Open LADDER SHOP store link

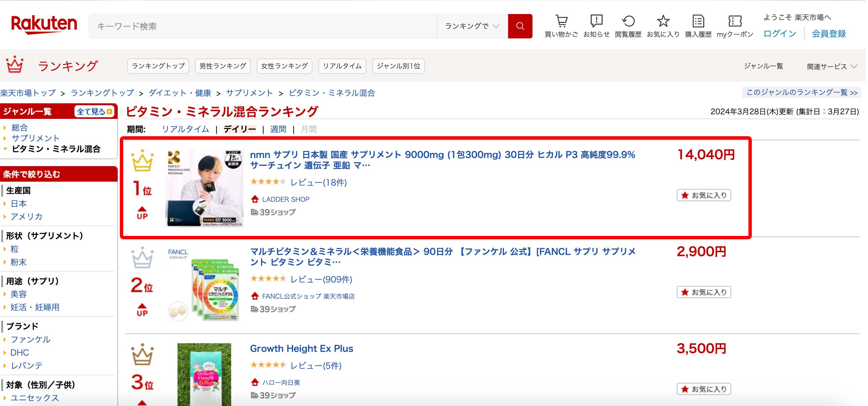point(285,199)
